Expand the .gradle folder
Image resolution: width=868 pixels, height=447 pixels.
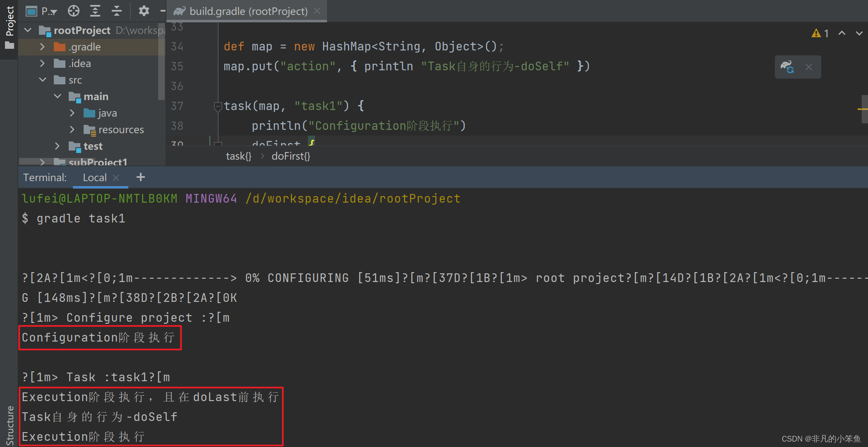pos(42,47)
